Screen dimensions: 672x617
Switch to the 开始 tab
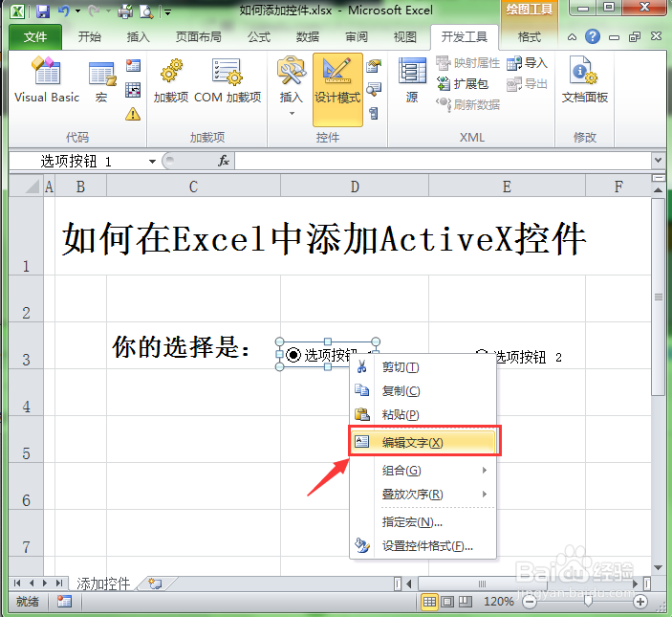pyautogui.click(x=90, y=37)
